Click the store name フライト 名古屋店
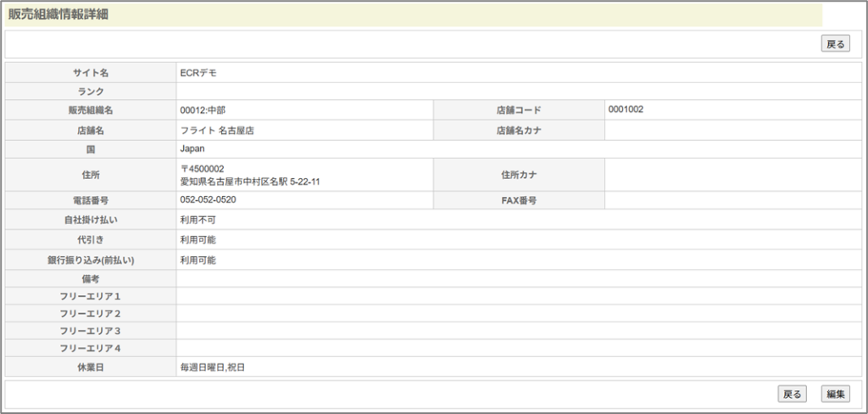 [218, 131]
